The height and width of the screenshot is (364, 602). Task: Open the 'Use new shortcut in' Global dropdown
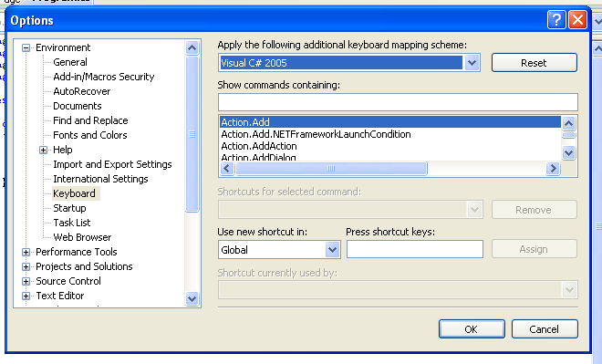[x=333, y=250]
